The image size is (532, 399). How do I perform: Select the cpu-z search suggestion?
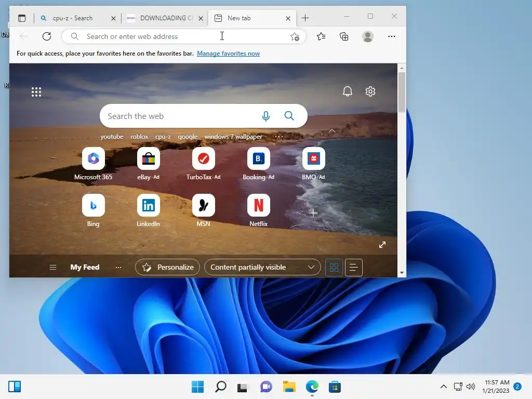point(163,137)
